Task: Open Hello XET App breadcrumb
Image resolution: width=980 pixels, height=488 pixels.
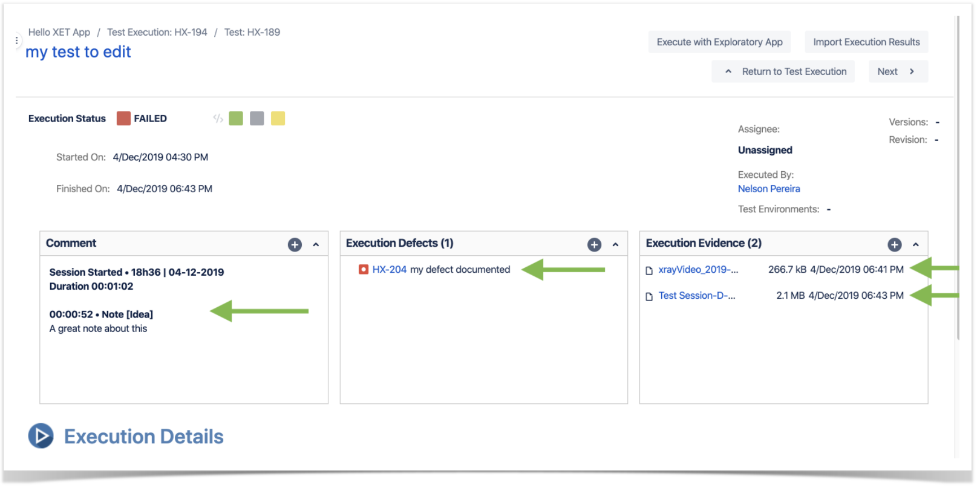Action: click(59, 33)
